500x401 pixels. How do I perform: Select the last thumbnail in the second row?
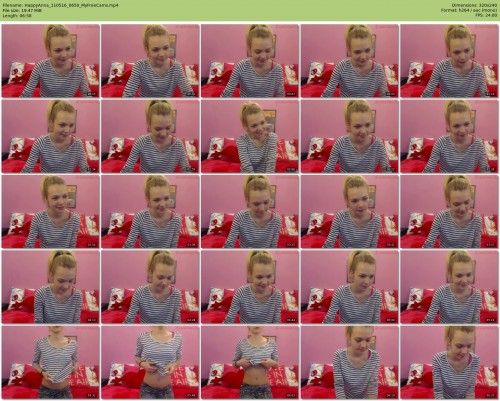click(x=449, y=136)
